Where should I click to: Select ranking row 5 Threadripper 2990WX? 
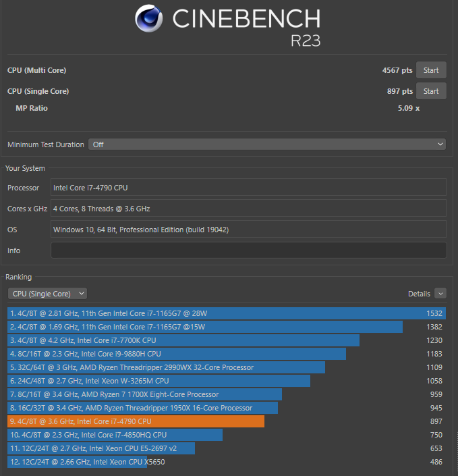click(x=227, y=367)
